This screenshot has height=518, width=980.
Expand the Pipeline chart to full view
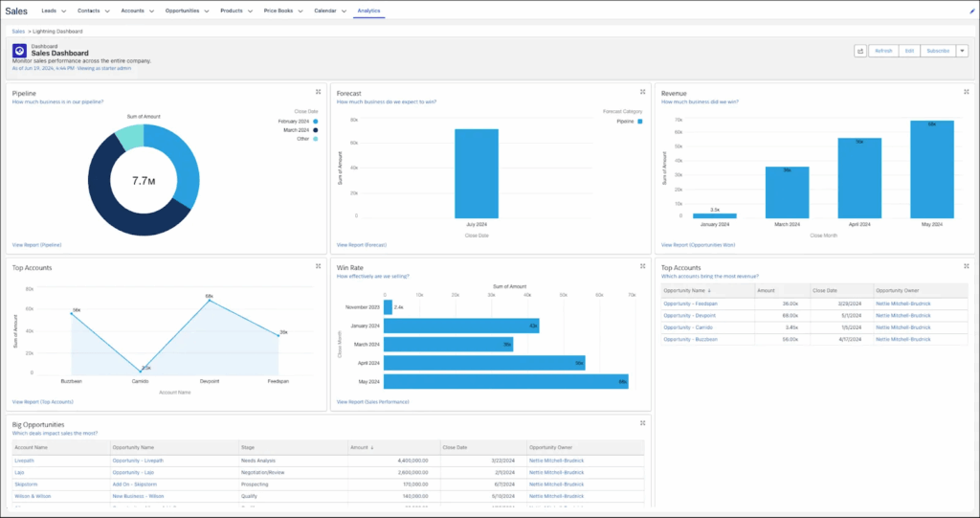(318, 92)
